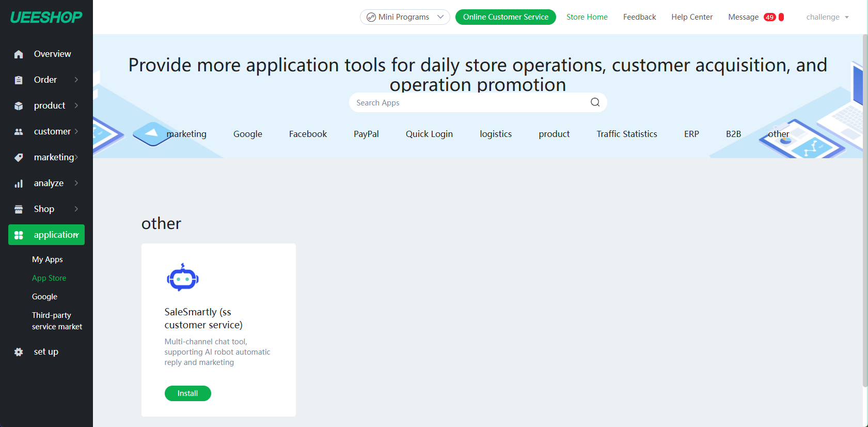Click the search magnifier icon

[595, 102]
